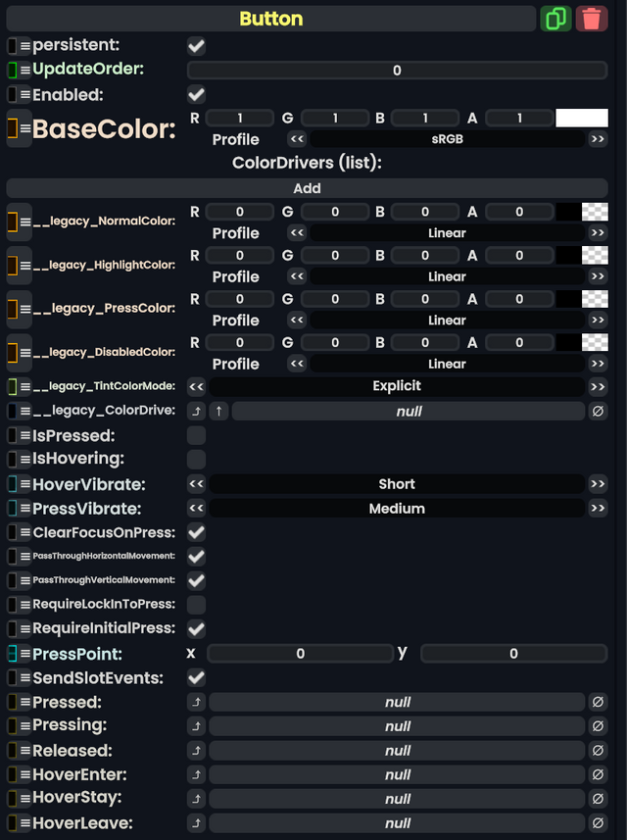Clear the Pressed field with null icon
Viewport: 627px width, 840px height.
(x=598, y=702)
